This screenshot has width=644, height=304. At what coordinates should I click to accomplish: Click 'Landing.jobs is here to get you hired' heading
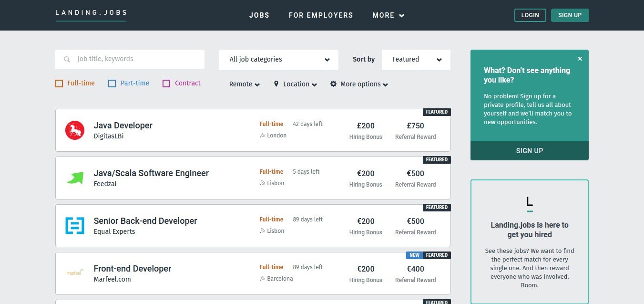(530, 230)
